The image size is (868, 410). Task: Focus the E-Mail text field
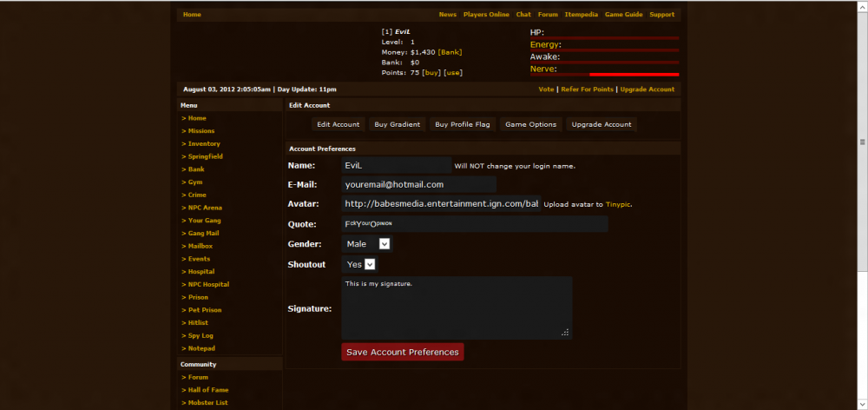click(418, 184)
